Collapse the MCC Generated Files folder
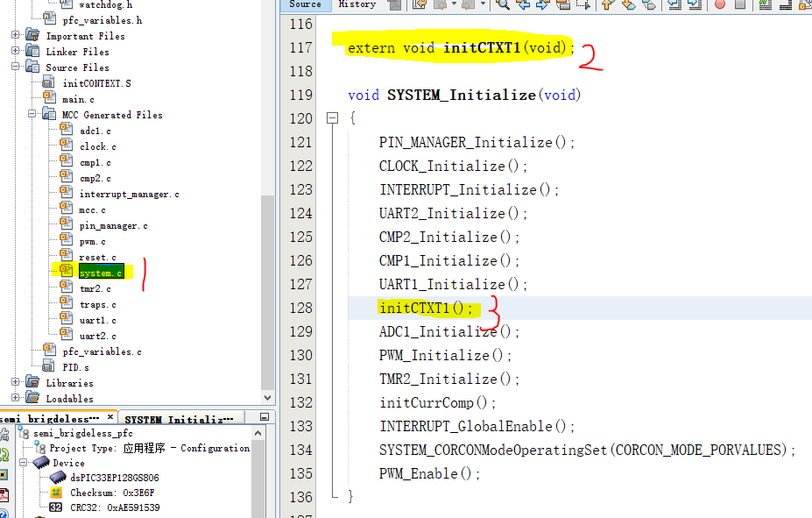 32,115
